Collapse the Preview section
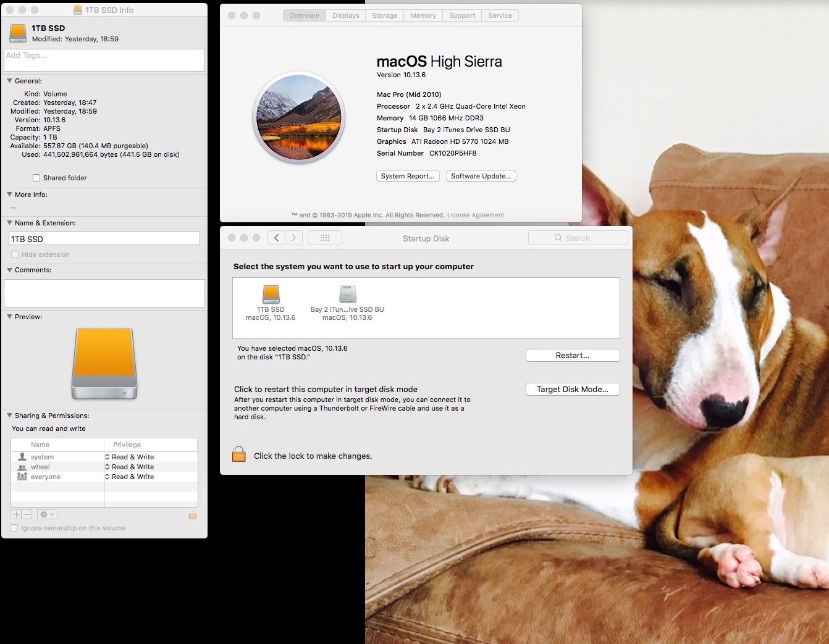The height and width of the screenshot is (644, 829). click(9, 317)
